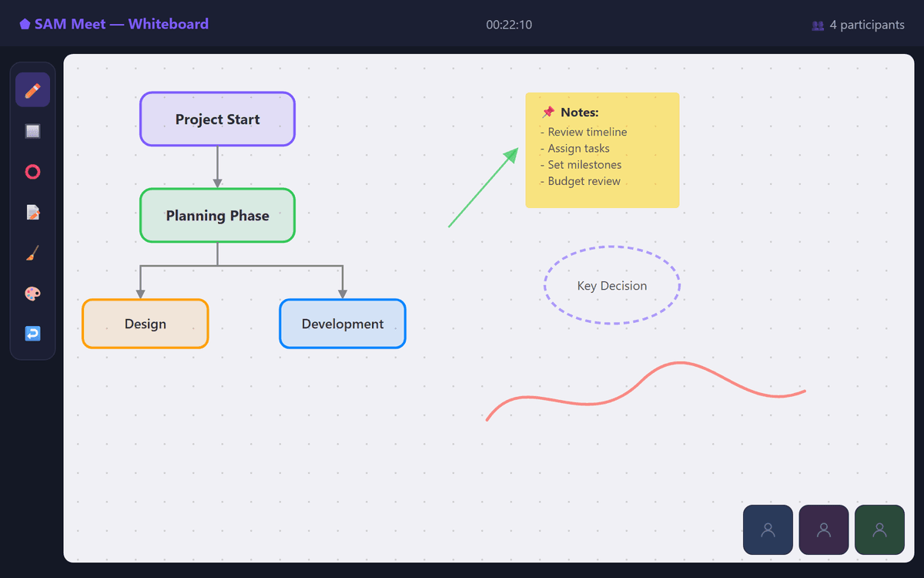Click the blue participant video thumbnail
The image size is (924, 578).
(768, 529)
